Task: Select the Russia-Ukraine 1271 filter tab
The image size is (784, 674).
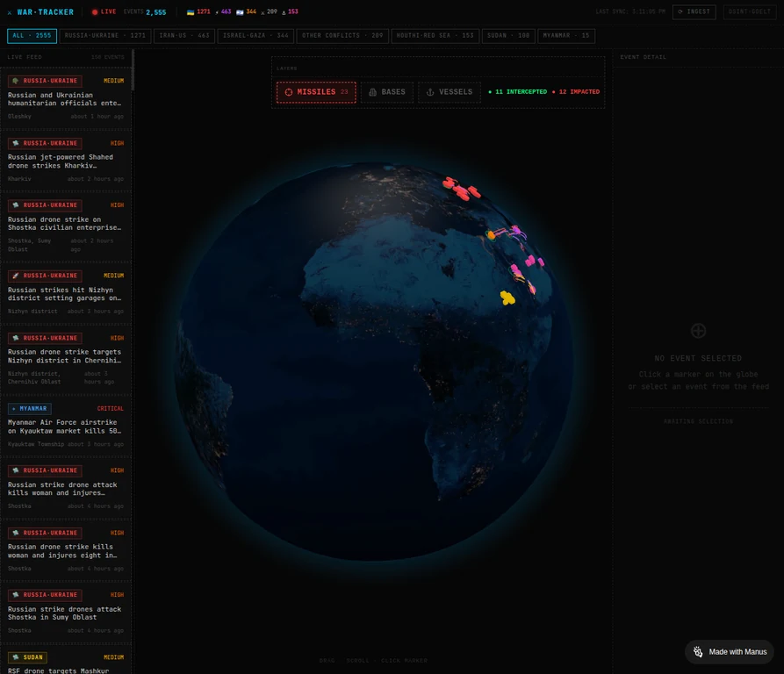Action: point(105,35)
